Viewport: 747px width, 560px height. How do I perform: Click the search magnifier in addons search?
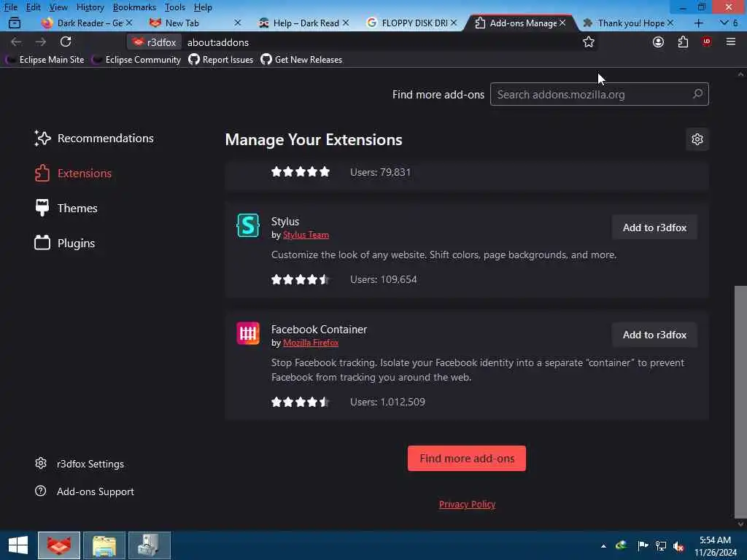click(697, 94)
